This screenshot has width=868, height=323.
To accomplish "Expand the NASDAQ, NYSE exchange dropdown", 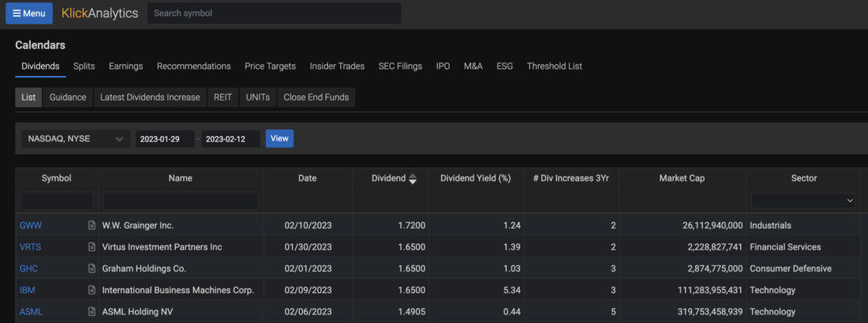I will [76, 139].
